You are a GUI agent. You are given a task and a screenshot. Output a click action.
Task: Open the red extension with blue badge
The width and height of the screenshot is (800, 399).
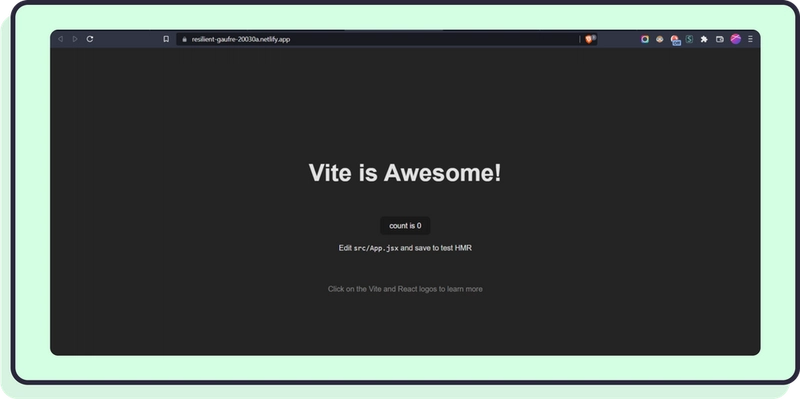coord(675,40)
